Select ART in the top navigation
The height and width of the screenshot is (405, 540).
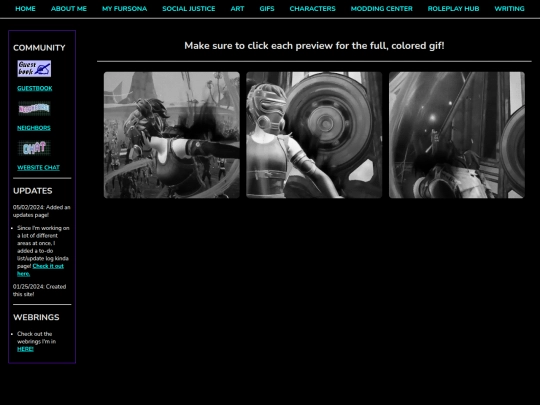(237, 9)
